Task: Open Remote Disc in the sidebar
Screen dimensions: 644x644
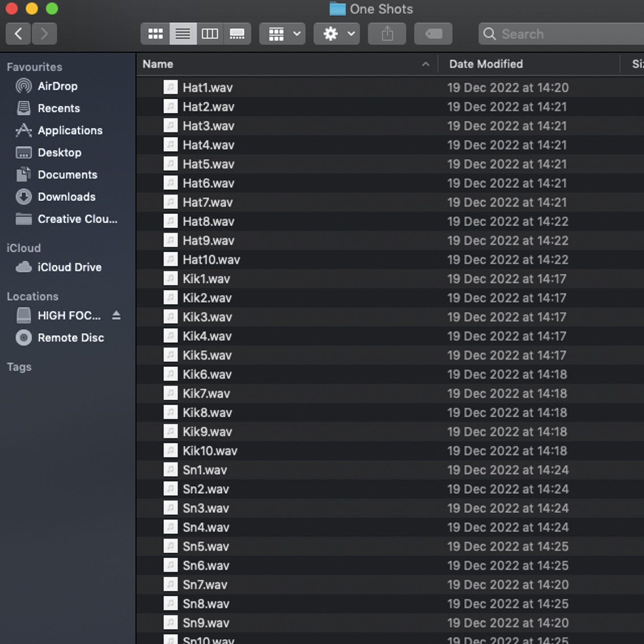Action: pyautogui.click(x=71, y=338)
